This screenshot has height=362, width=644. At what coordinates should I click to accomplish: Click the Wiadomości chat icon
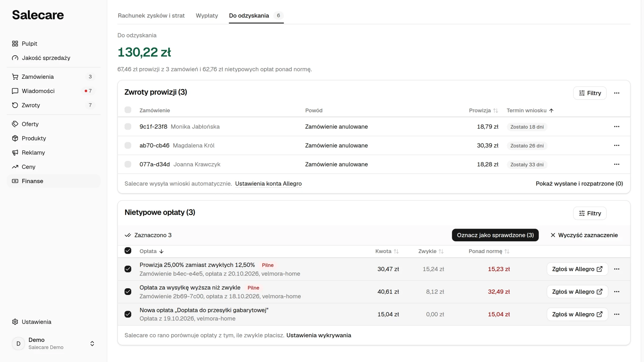click(15, 91)
